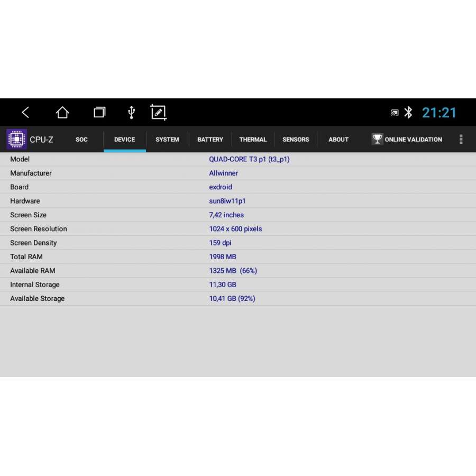476x476 pixels.
Task: Open the SYSTEM tab
Action: 167,139
